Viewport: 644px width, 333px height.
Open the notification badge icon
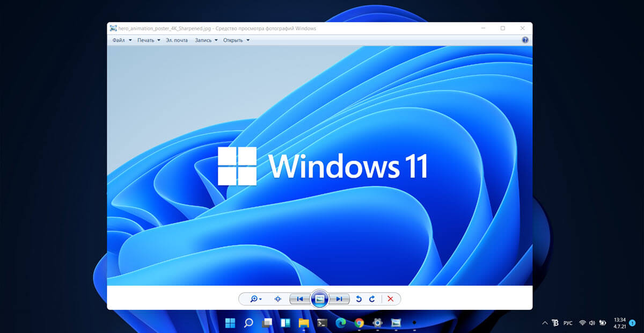pyautogui.click(x=632, y=323)
